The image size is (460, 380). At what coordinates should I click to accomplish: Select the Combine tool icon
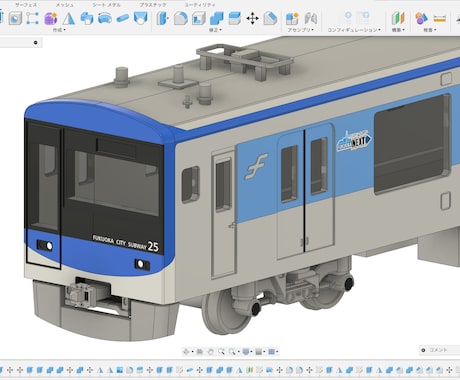click(217, 18)
